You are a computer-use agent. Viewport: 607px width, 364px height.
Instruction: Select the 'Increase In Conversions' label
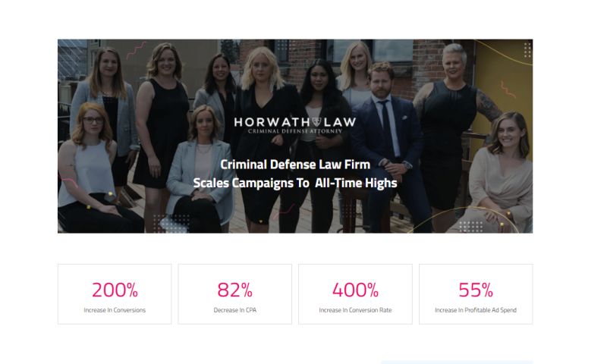coord(115,310)
